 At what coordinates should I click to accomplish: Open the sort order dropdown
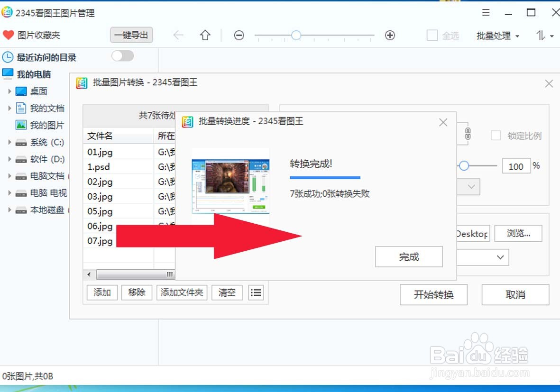pyautogui.click(x=545, y=36)
